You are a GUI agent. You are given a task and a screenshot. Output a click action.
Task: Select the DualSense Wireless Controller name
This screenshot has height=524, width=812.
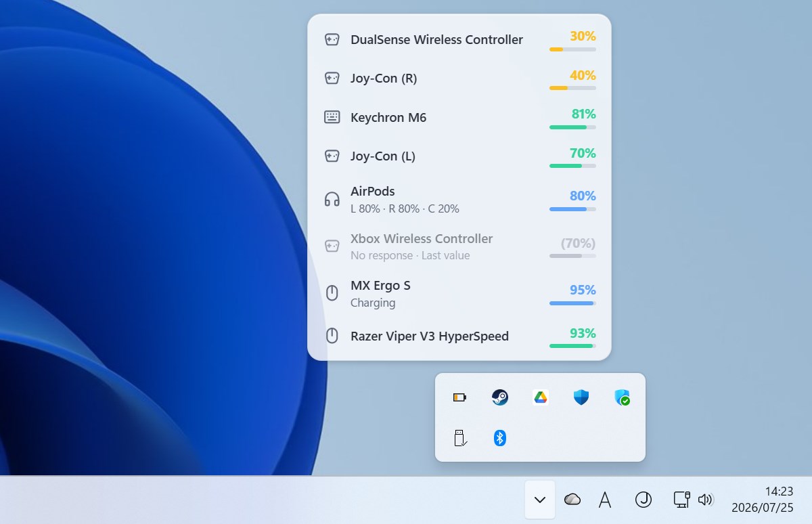[436, 39]
